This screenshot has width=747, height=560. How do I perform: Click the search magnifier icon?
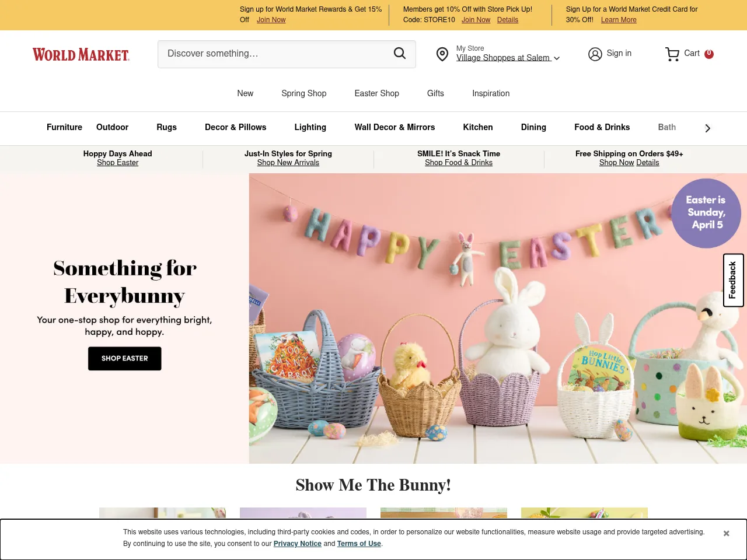[x=400, y=54]
